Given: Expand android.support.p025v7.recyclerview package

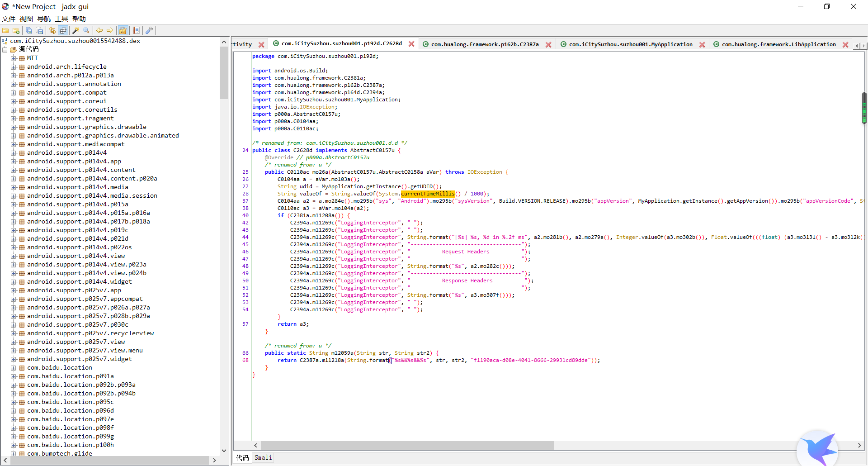Looking at the screenshot, I should point(14,333).
